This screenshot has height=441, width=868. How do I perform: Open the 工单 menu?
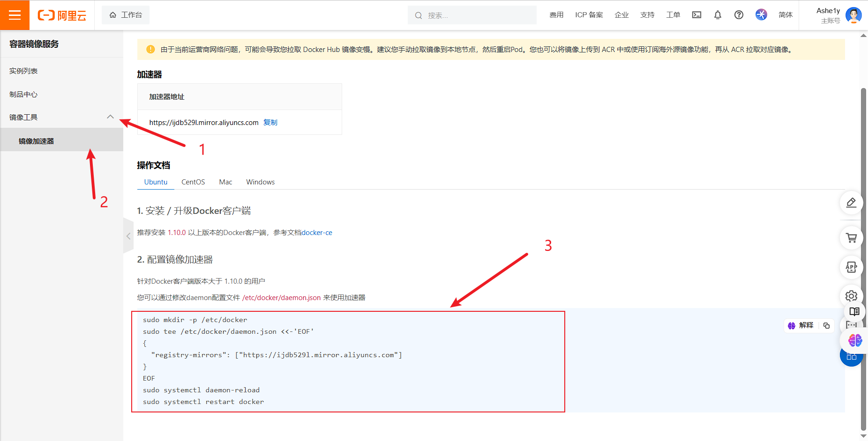click(x=673, y=15)
